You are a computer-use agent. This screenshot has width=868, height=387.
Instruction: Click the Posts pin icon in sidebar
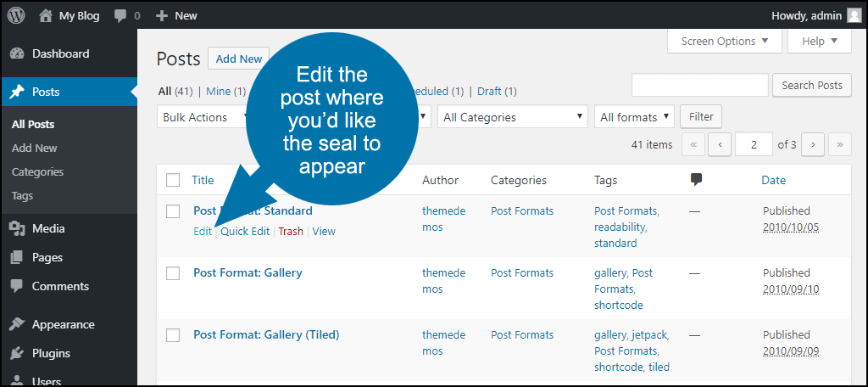[x=17, y=92]
